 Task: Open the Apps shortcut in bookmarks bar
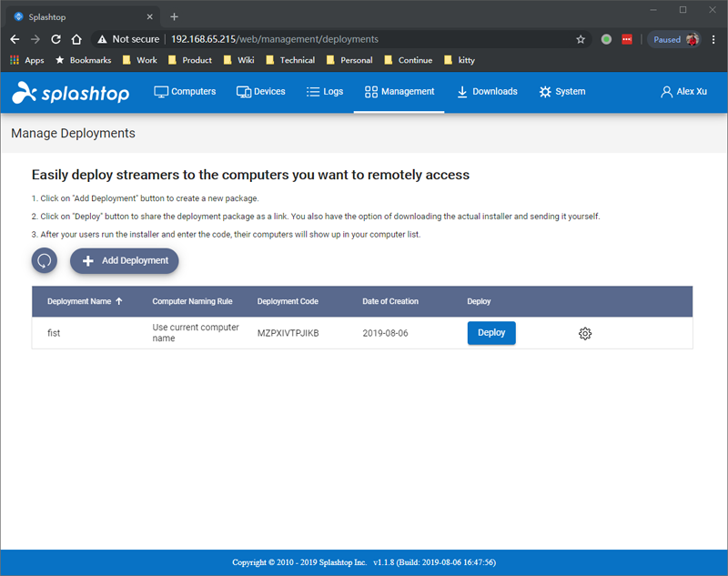pyautogui.click(x=27, y=60)
